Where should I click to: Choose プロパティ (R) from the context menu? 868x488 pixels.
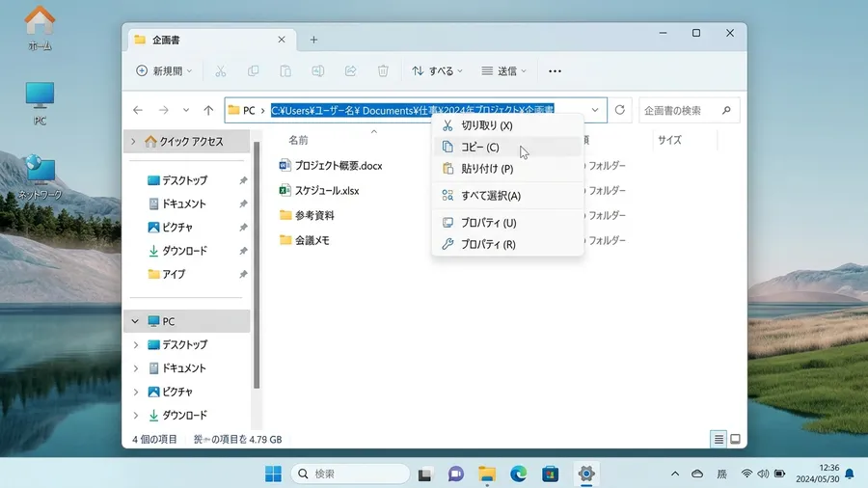pyautogui.click(x=507, y=244)
